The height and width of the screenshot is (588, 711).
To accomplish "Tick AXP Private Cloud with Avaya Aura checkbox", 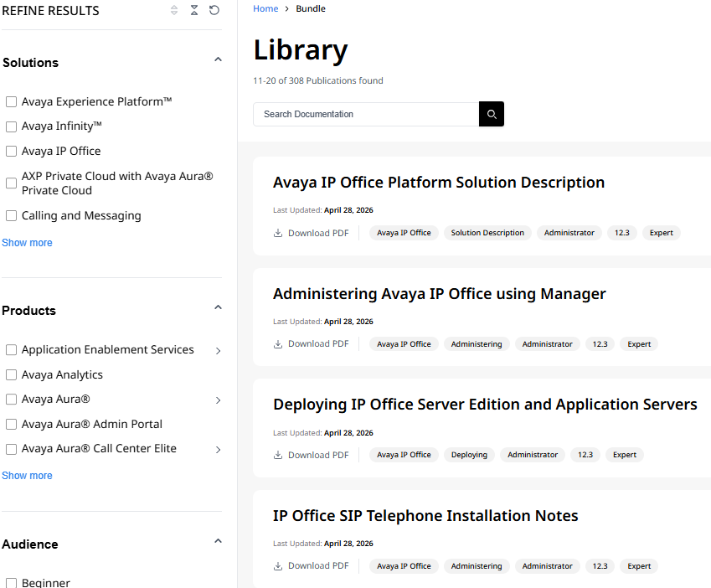I will [12, 183].
